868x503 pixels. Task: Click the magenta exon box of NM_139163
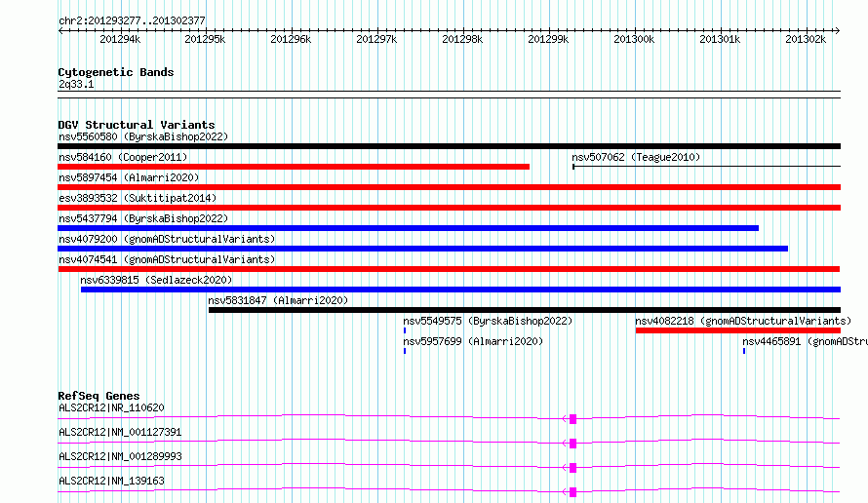(x=572, y=492)
